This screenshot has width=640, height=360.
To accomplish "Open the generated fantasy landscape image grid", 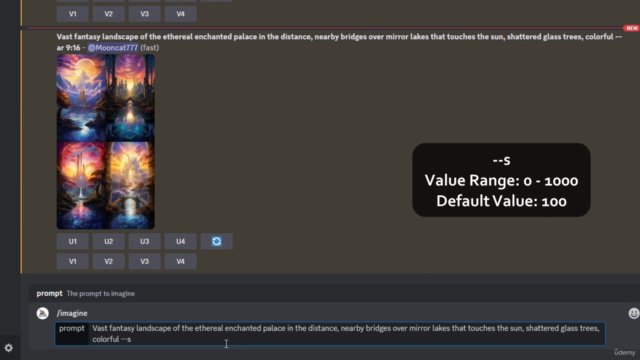I will (106, 142).
